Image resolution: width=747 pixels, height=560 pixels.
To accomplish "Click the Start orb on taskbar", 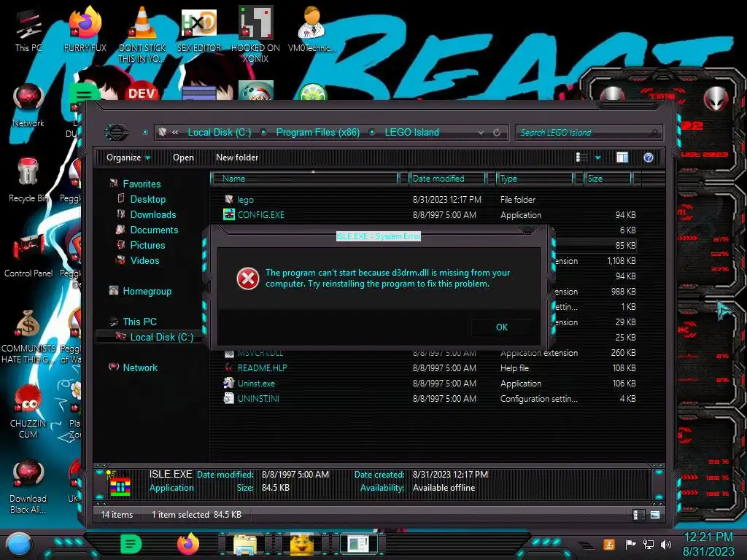I will pyautogui.click(x=18, y=545).
